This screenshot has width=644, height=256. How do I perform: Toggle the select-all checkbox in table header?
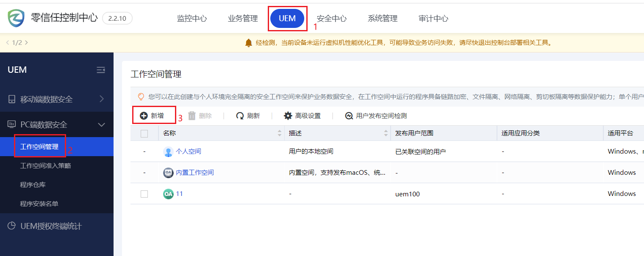coord(144,133)
